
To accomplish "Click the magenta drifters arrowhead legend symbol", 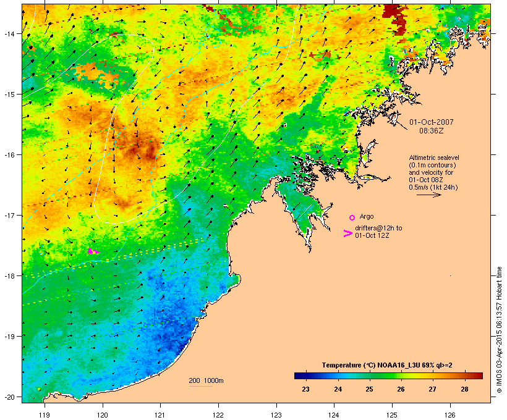I will [347, 233].
